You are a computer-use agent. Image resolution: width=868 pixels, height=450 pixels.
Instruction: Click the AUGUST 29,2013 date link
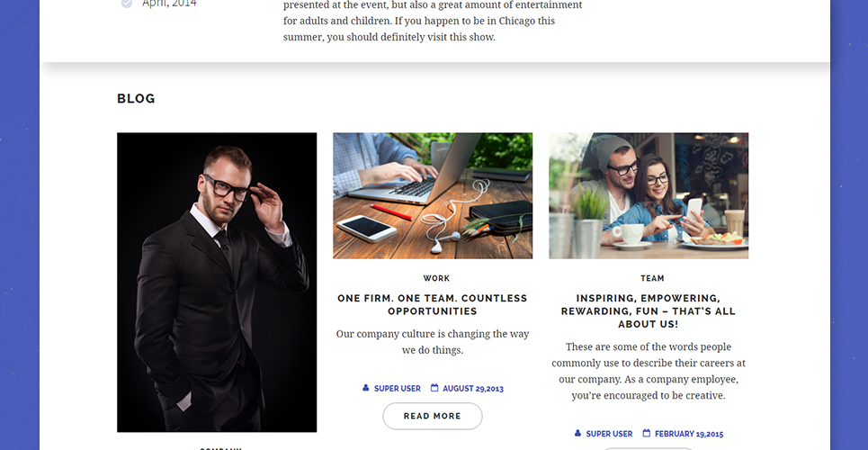[x=473, y=389]
